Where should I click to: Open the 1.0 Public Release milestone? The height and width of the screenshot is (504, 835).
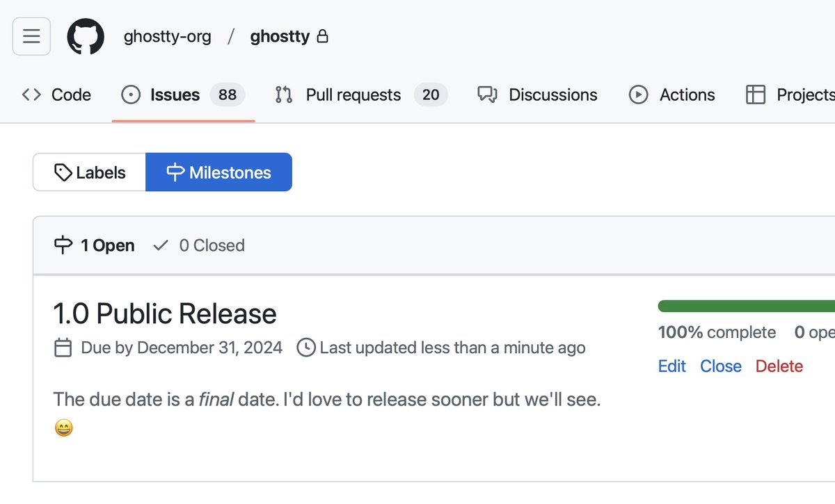[x=165, y=314]
